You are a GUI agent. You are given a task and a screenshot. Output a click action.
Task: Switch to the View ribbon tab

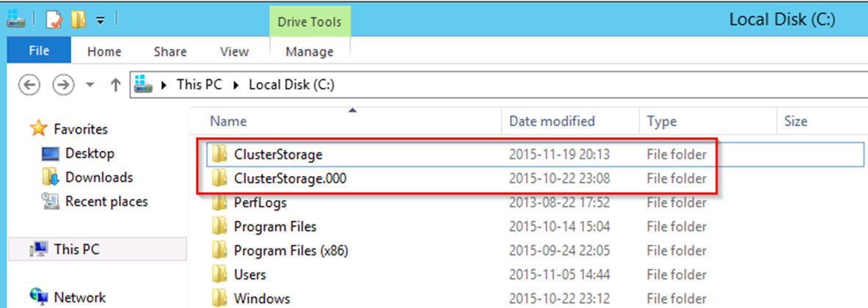(234, 52)
